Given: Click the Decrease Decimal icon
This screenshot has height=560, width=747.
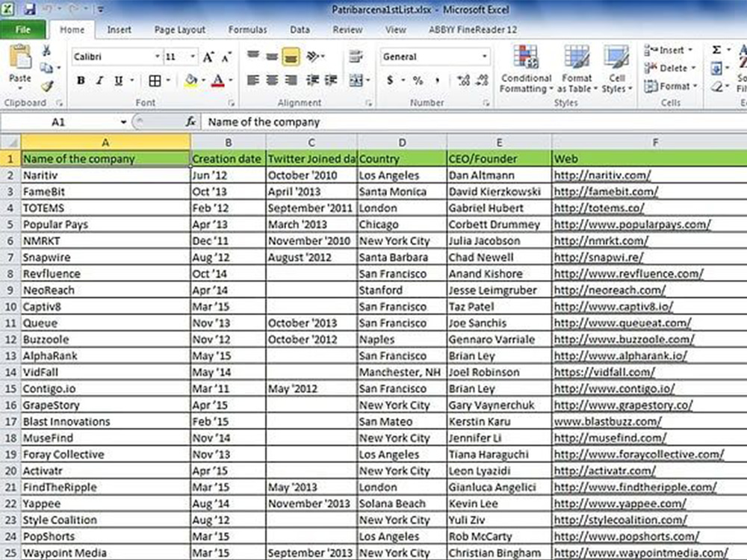Looking at the screenshot, I should [482, 81].
